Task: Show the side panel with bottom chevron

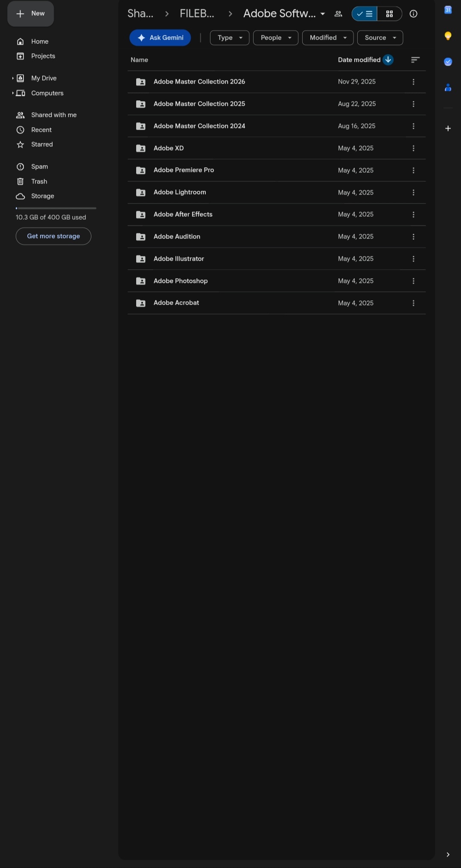Action: pyautogui.click(x=448, y=854)
